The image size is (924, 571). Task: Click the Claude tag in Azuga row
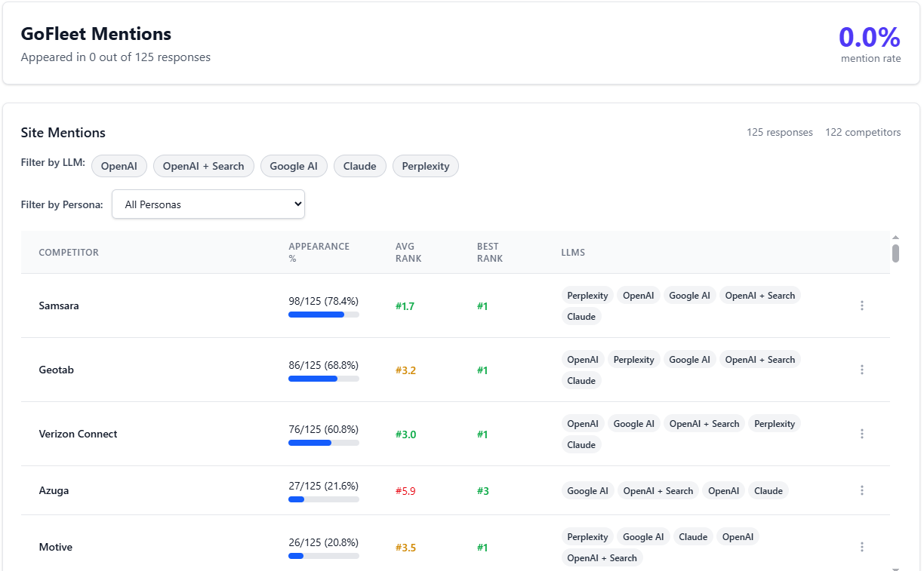pyautogui.click(x=768, y=491)
